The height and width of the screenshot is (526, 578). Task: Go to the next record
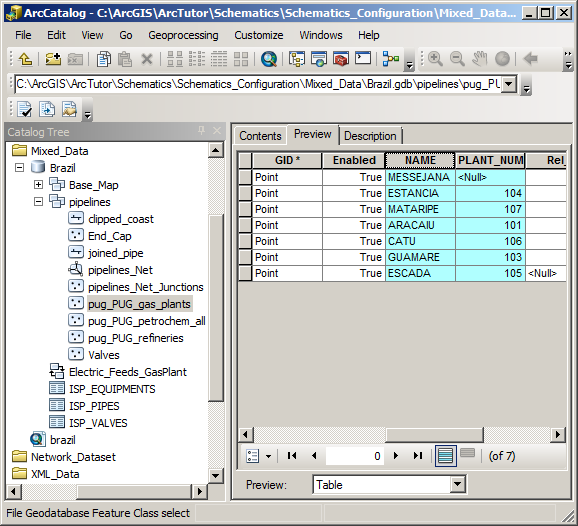[x=396, y=456]
